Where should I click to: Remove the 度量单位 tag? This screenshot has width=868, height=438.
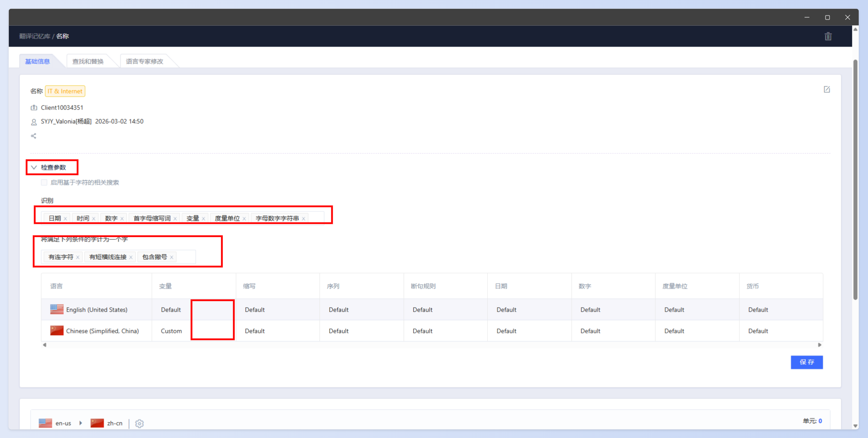pyautogui.click(x=245, y=219)
